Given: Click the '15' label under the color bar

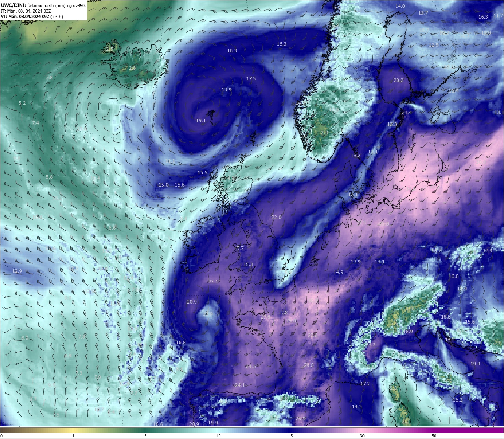Looking at the screenshot, I should (x=290, y=436).
